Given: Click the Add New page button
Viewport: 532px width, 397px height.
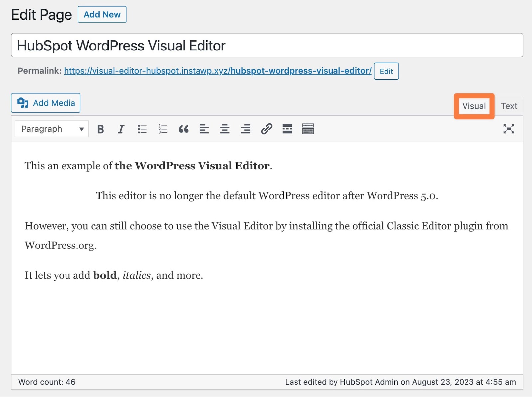Looking at the screenshot, I should pos(102,15).
